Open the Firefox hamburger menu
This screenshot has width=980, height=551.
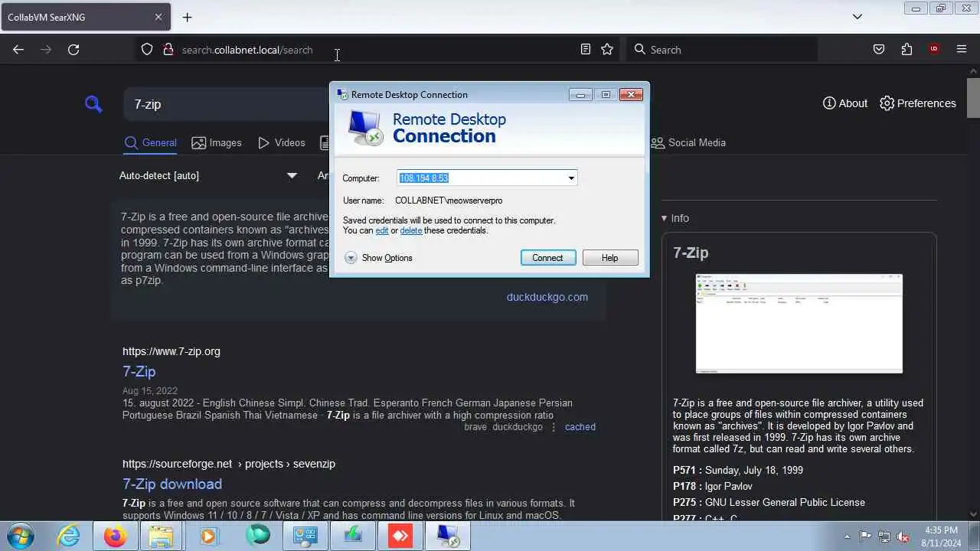click(x=962, y=50)
